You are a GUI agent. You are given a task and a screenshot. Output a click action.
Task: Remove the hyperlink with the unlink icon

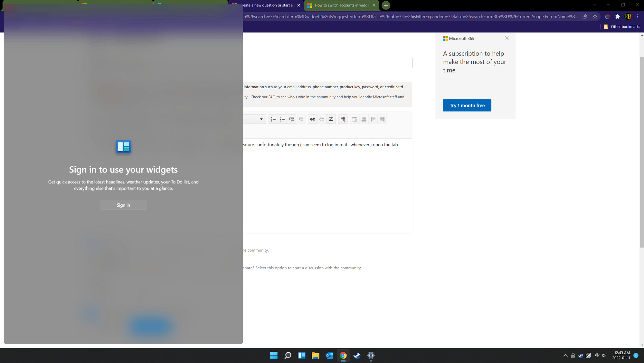[x=322, y=119]
